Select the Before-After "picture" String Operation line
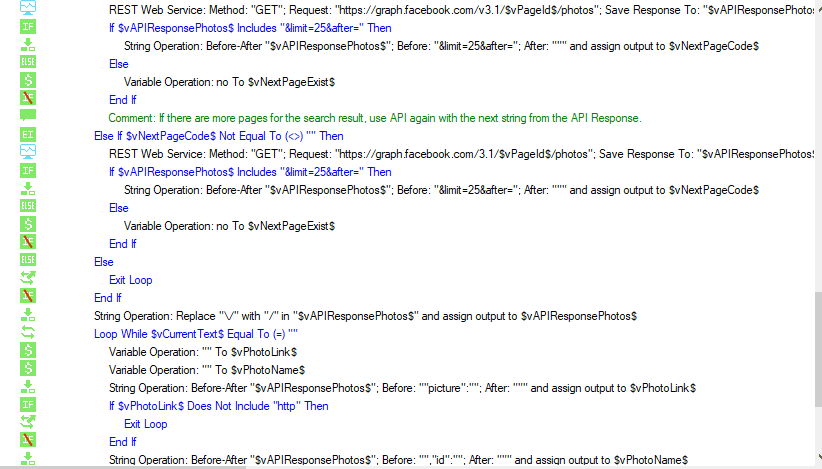Screen dimensions: 822x469 [x=402, y=388]
